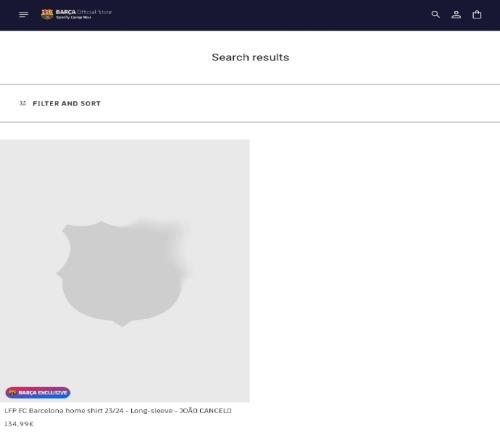Click the 134,99€ product price
500x440 pixels.
coord(19,424)
